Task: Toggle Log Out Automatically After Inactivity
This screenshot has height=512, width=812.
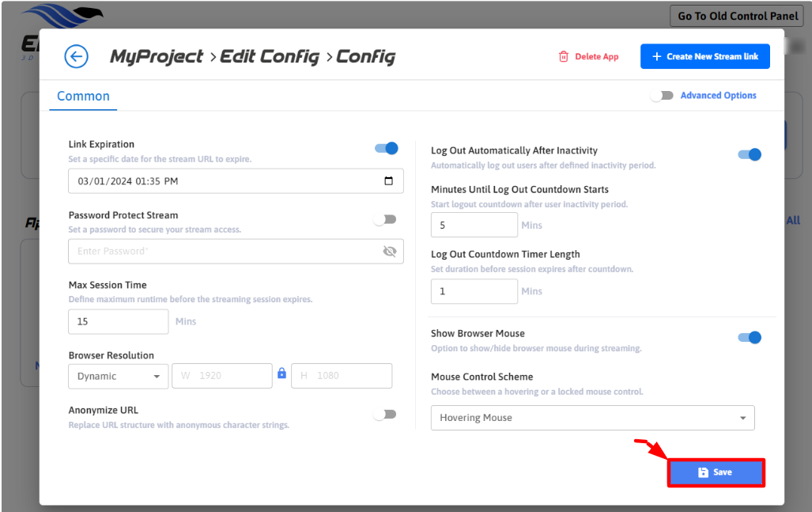Action: (749, 154)
